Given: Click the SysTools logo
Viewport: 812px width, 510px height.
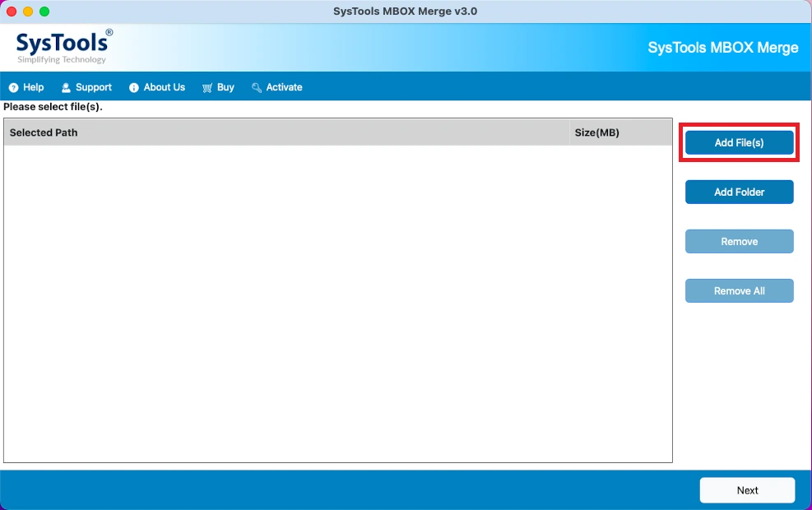Looking at the screenshot, I should tap(63, 46).
